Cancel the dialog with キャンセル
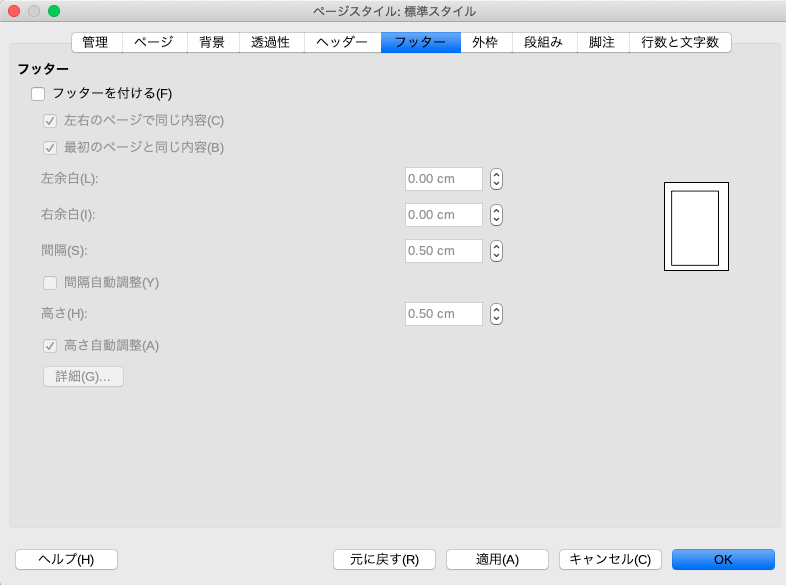 click(x=611, y=559)
